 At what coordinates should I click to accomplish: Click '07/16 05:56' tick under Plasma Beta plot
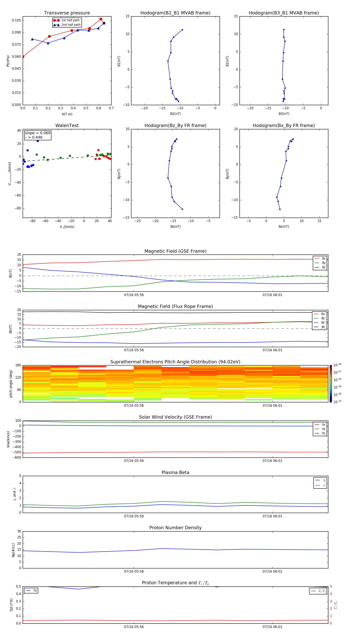pos(134,516)
